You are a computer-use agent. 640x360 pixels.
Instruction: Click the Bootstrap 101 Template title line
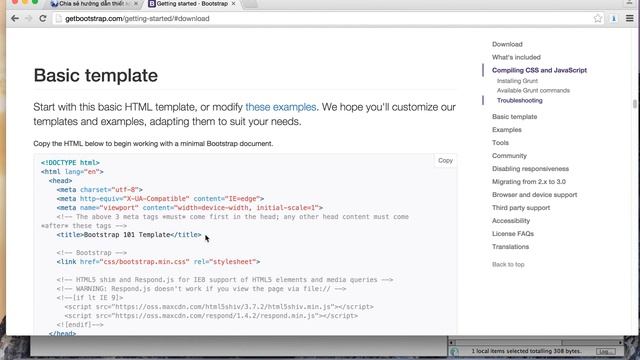[x=129, y=235]
